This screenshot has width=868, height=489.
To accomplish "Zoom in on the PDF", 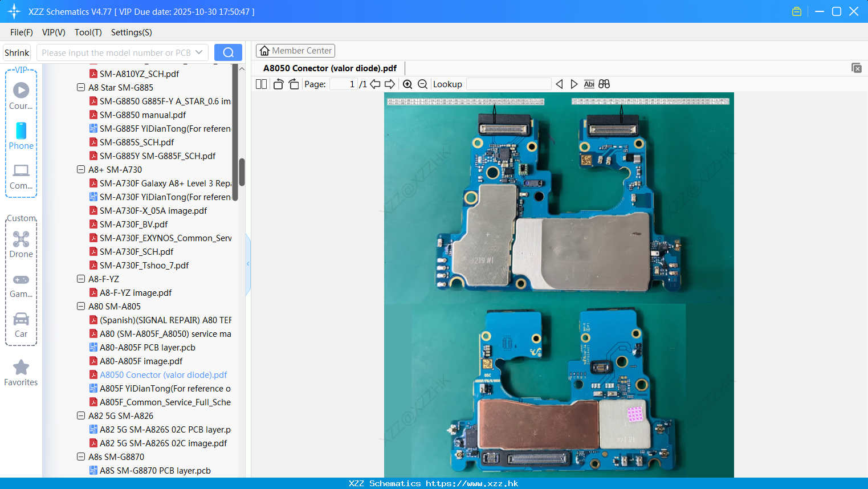I will pos(407,84).
